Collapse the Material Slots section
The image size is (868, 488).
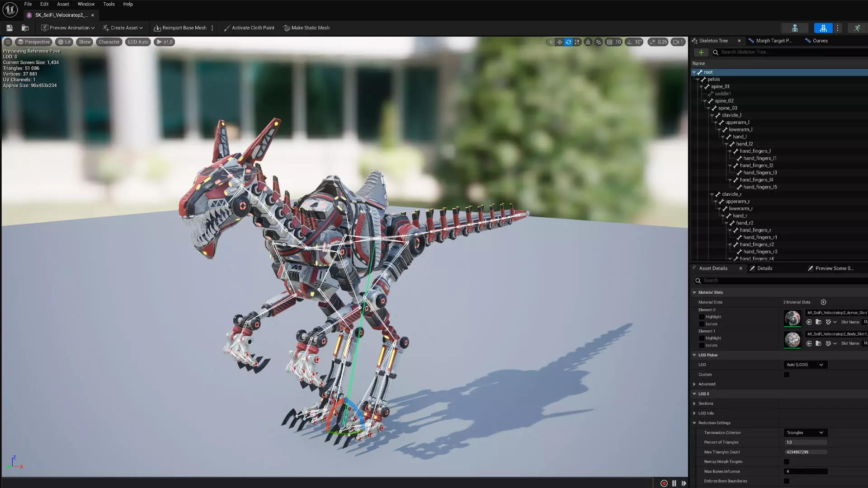coord(694,292)
